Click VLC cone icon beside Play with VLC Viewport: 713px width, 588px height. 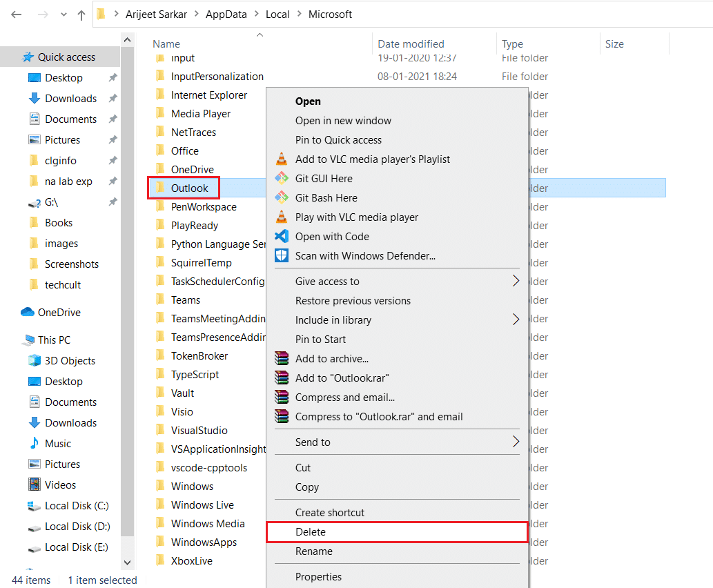pyautogui.click(x=282, y=217)
